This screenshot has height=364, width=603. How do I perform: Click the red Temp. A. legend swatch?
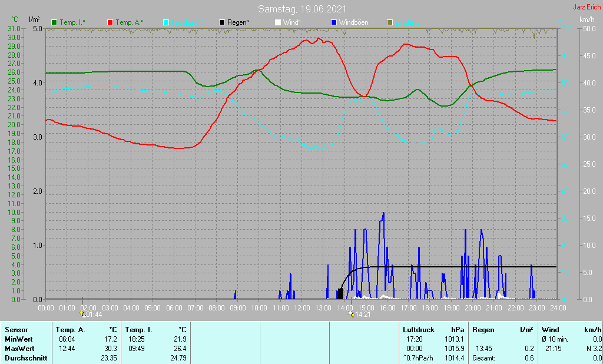(110, 22)
